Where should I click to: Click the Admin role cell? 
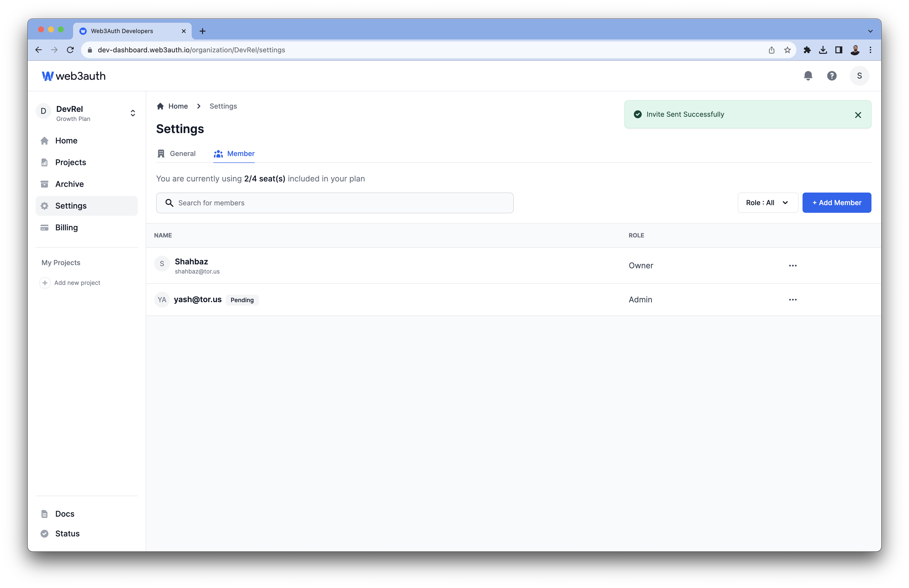pos(640,299)
